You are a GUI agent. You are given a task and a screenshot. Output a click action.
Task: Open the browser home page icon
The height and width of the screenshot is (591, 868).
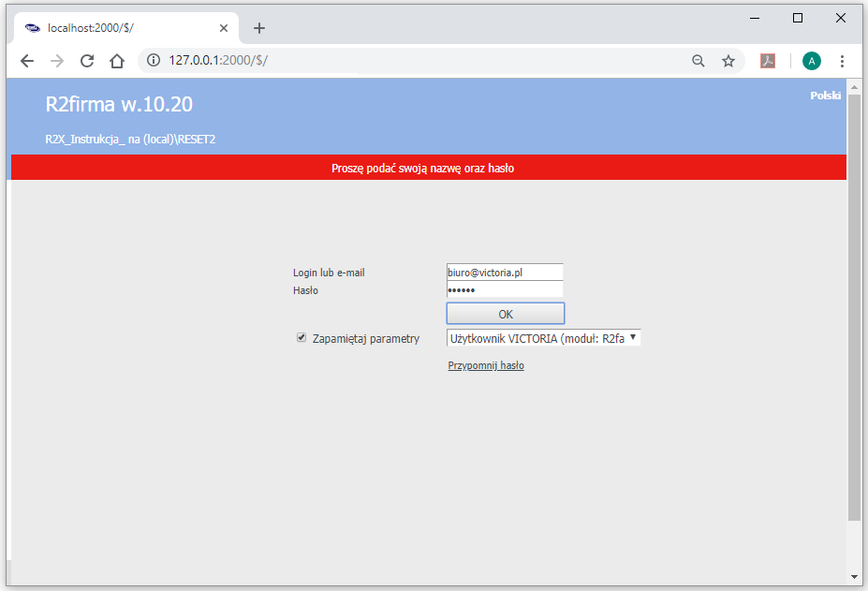pos(117,61)
